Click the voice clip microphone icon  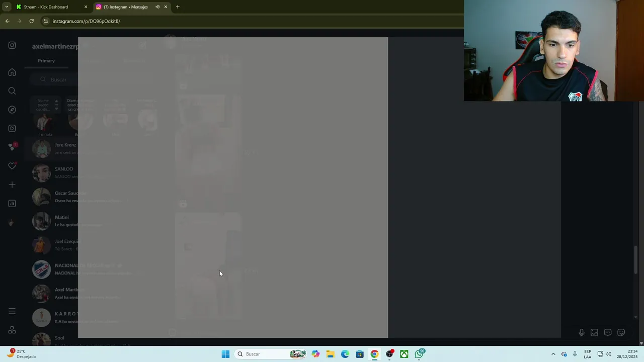[x=581, y=332]
